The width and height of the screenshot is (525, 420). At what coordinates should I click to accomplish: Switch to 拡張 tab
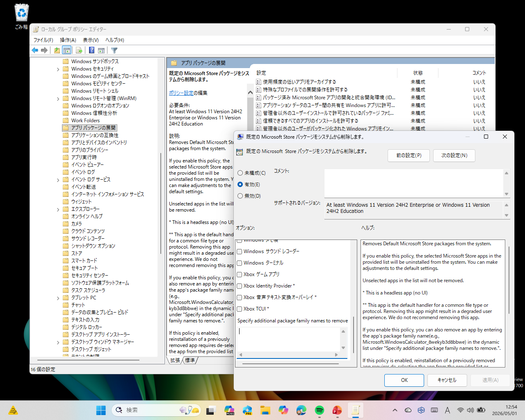coord(175,361)
